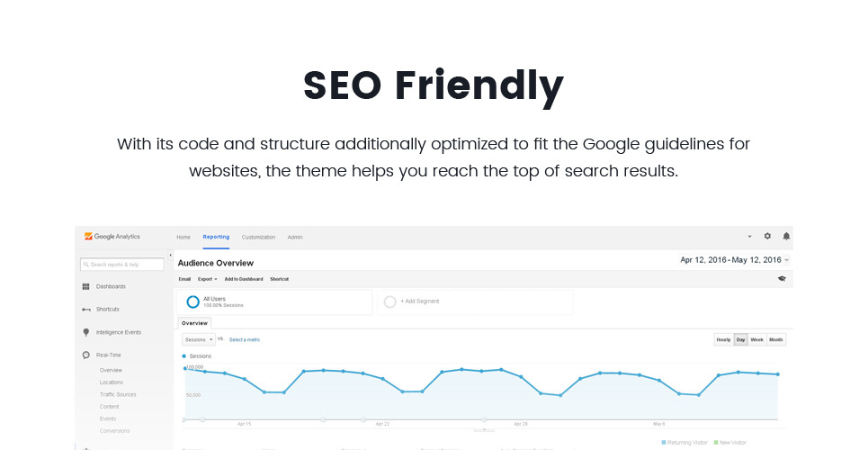Viewport: 868px width, 450px height.
Task: Click Add to Dashboard button
Action: [x=244, y=279]
